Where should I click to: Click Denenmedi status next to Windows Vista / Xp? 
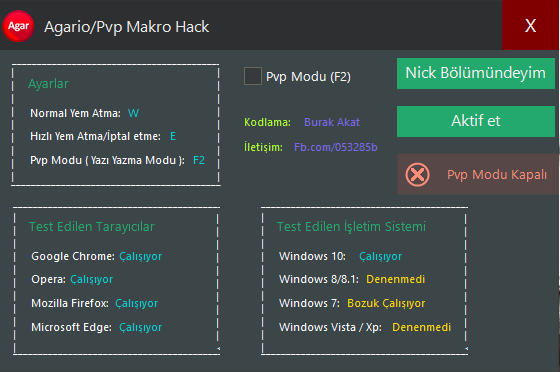pos(421,327)
